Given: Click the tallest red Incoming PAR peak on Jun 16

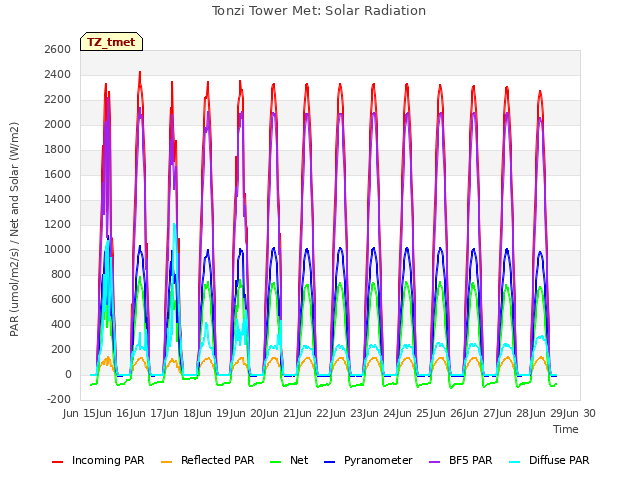Looking at the screenshot, I should click(140, 73).
